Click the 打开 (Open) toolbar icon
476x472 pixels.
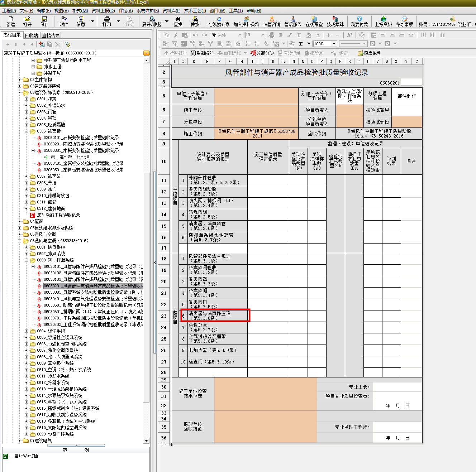click(27, 21)
